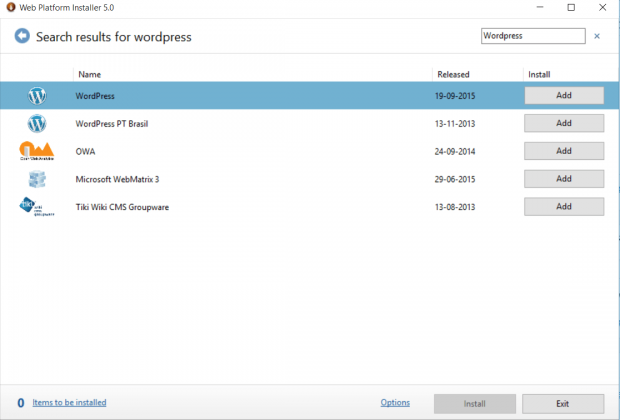Click the Tiki Wiki CMS Groupware logo
The width and height of the screenshot is (620, 420).
pos(37,206)
